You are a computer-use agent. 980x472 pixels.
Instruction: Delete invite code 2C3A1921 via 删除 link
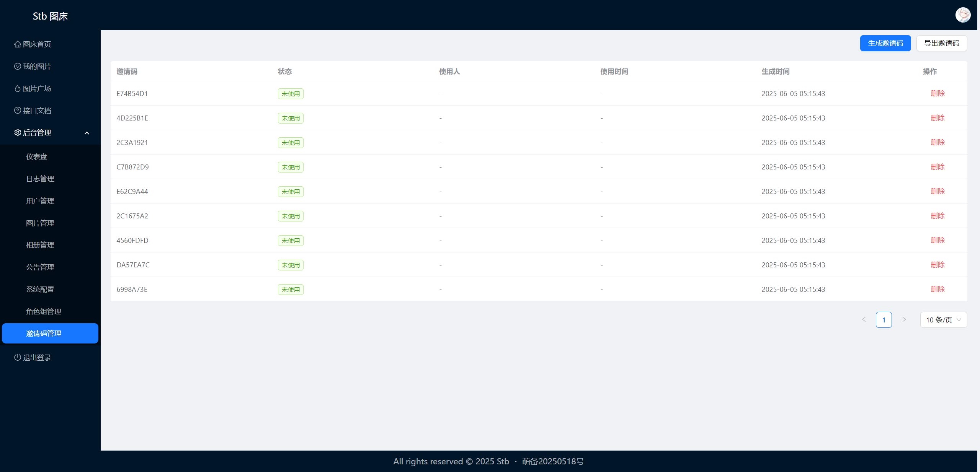(938, 142)
